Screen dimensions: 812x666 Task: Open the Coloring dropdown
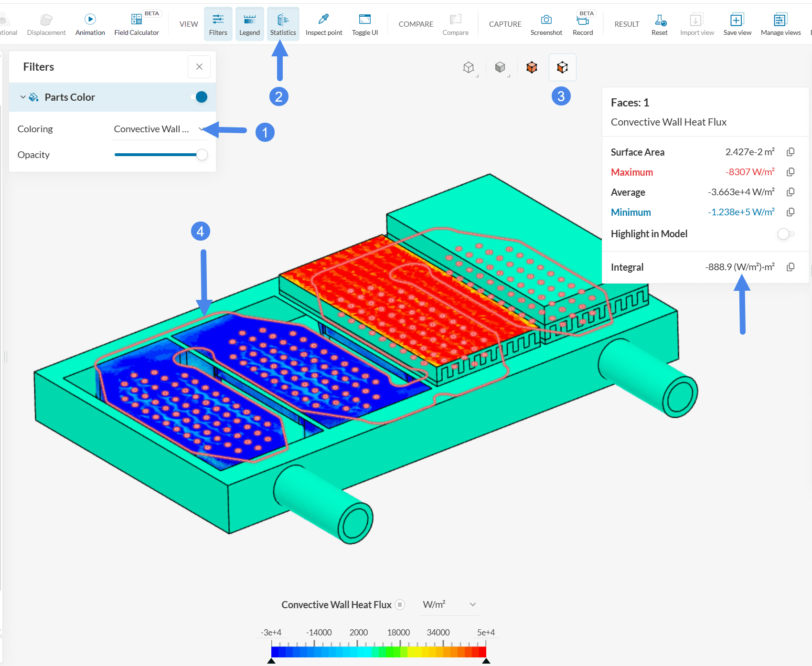(157, 129)
